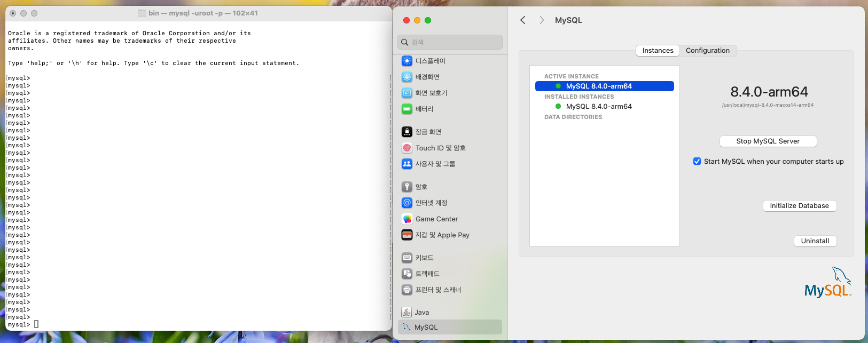Viewport: 868px width, 343px height.
Task: Click the MySQL dolphin logo
Action: tap(828, 283)
